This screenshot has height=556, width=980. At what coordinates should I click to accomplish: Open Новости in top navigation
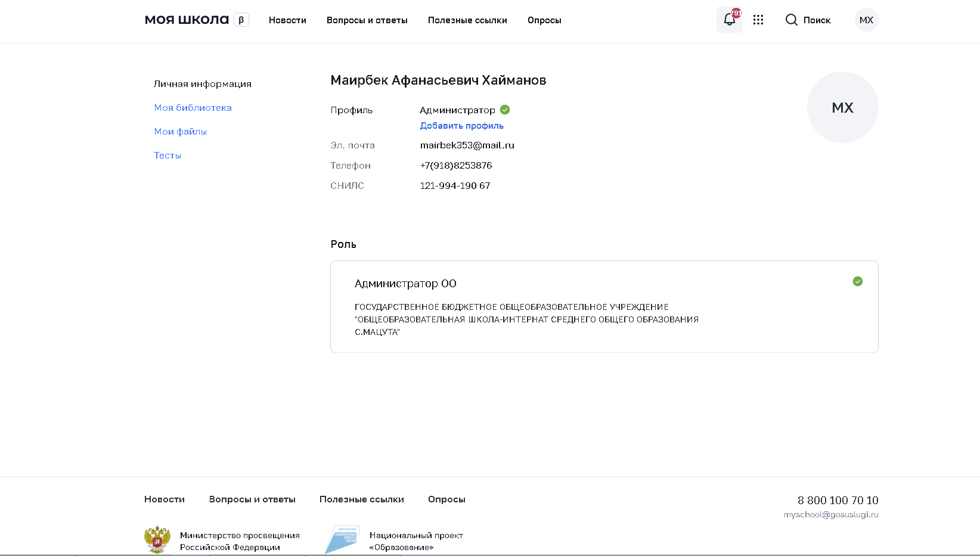tap(287, 20)
